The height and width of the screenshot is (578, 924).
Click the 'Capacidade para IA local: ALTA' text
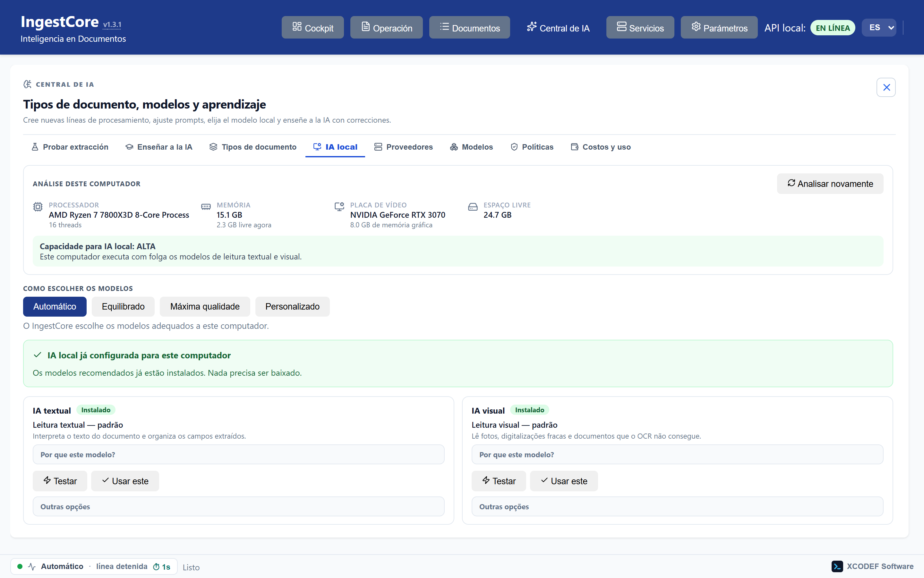click(x=97, y=246)
